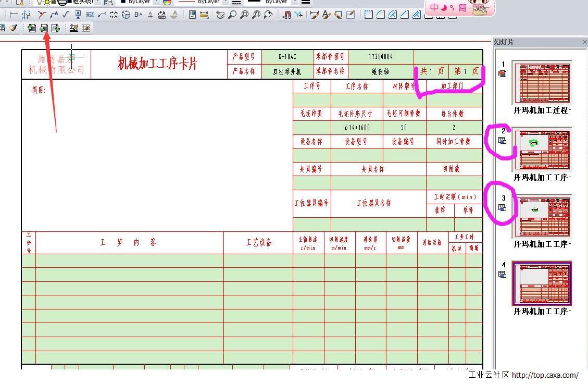
Task: Select the leader text annotation tool
Action: [x=54, y=15]
